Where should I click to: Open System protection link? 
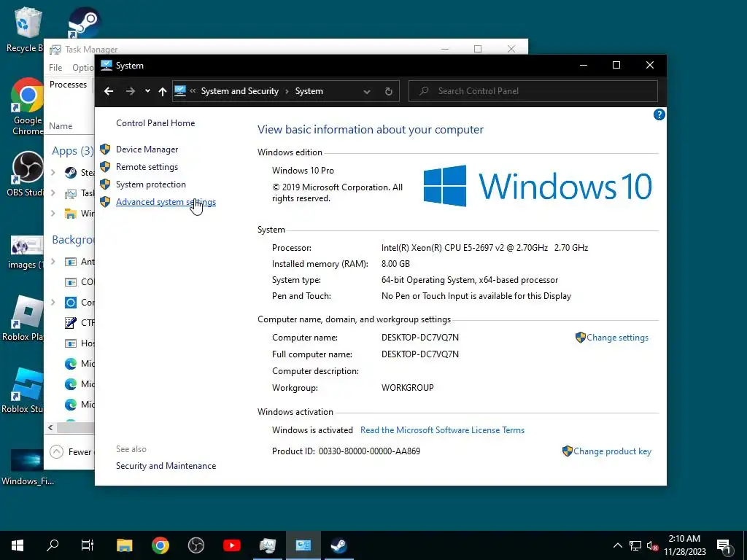[150, 184]
